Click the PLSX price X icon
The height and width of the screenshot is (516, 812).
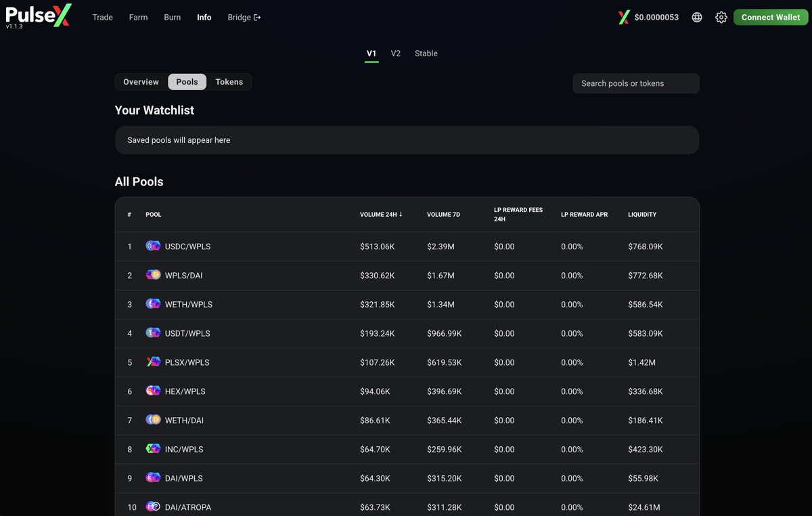click(624, 18)
